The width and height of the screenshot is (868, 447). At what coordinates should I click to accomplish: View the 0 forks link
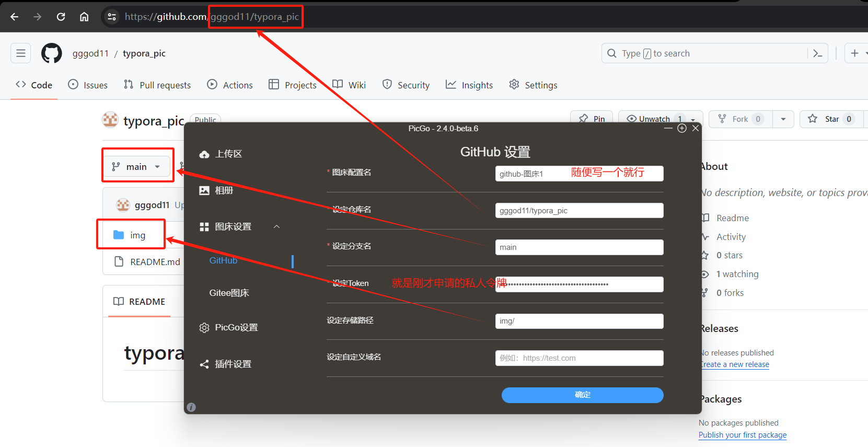pos(730,293)
